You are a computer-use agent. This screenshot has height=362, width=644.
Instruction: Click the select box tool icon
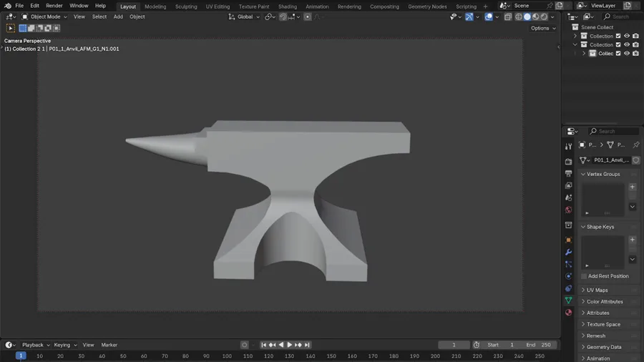tap(11, 28)
